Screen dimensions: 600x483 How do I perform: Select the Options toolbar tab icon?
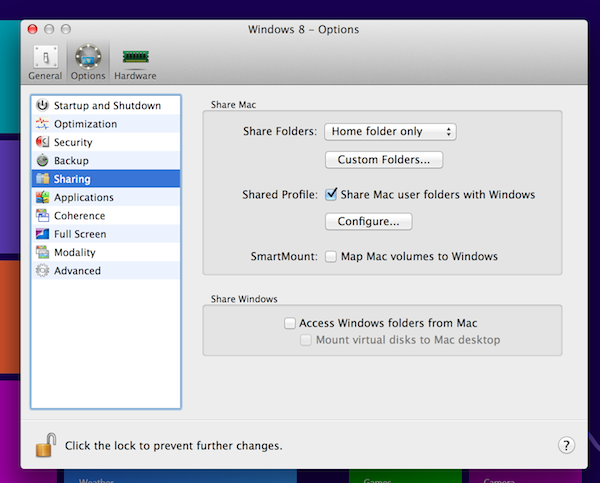88,57
